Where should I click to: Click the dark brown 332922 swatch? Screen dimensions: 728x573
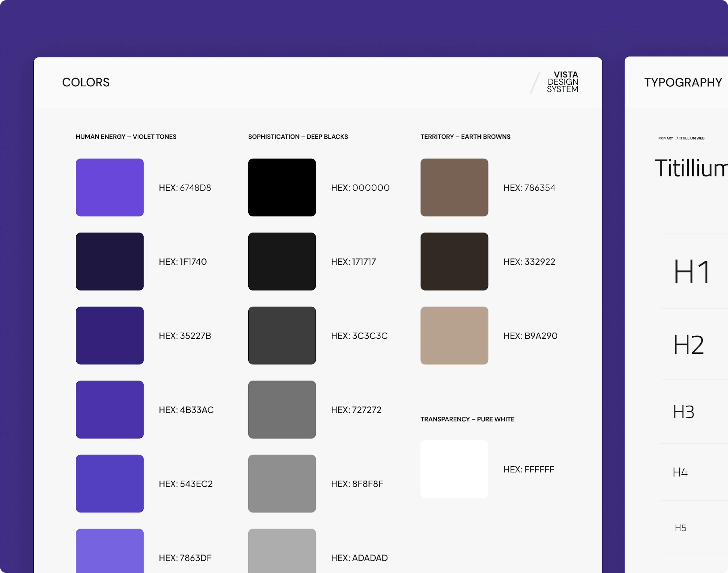[454, 261]
